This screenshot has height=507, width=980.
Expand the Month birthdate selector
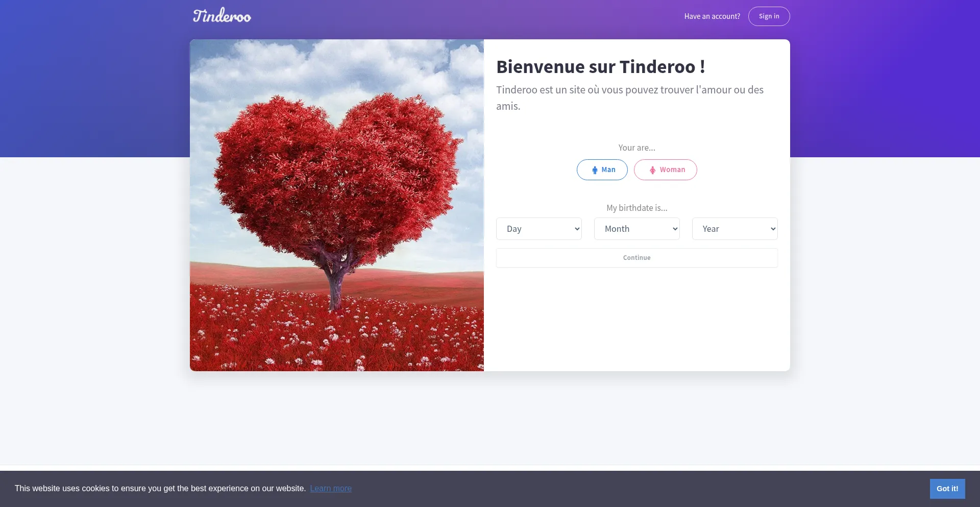636,229
